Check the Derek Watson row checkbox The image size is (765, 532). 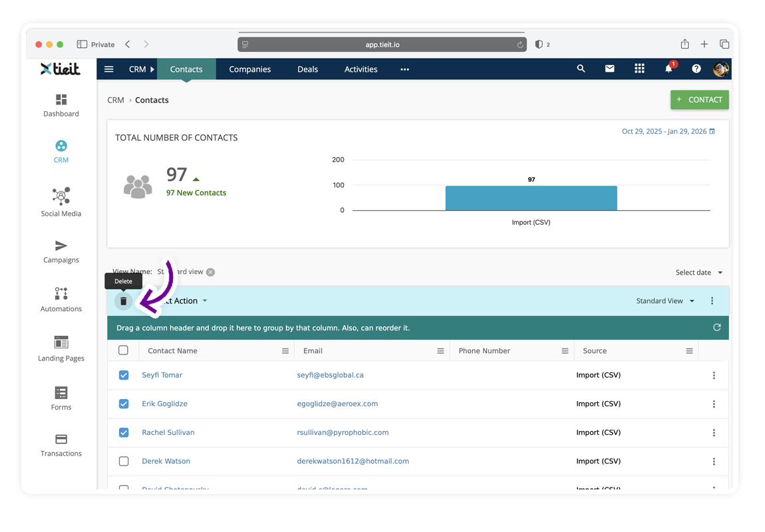pyautogui.click(x=124, y=461)
